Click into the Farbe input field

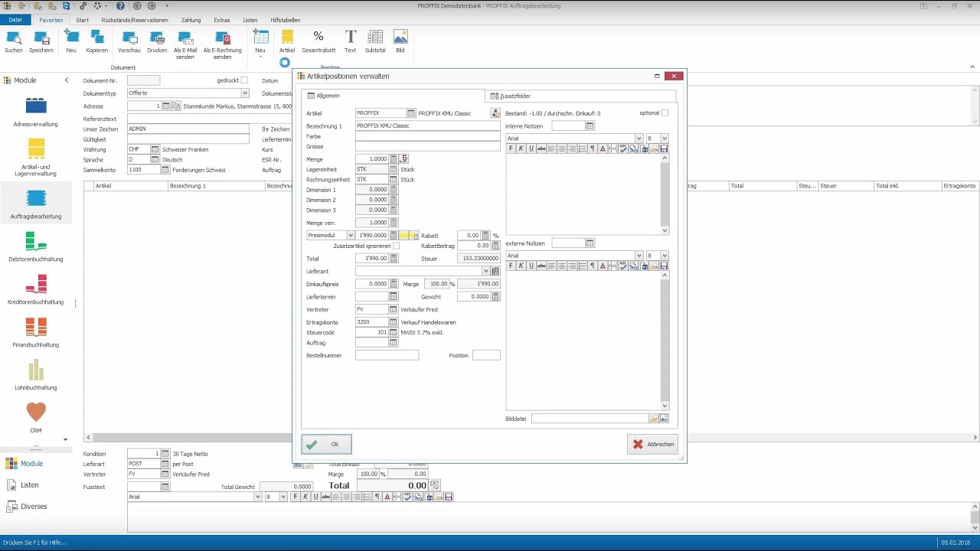pos(427,136)
